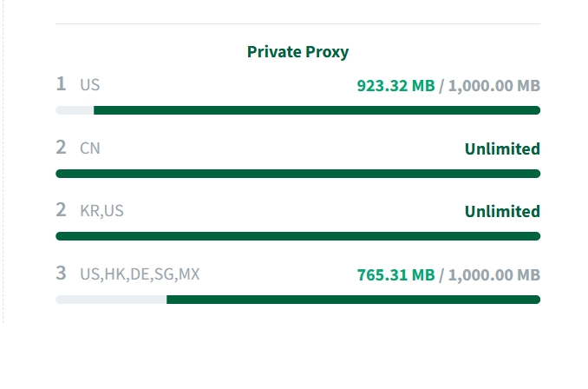Click the gray empty part of US usage bar
588x389 pixels.
point(75,110)
